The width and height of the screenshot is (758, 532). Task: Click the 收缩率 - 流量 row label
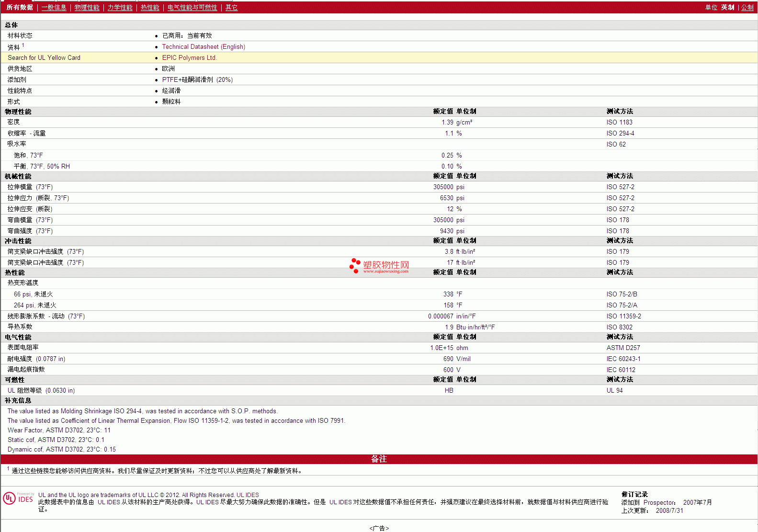point(26,134)
